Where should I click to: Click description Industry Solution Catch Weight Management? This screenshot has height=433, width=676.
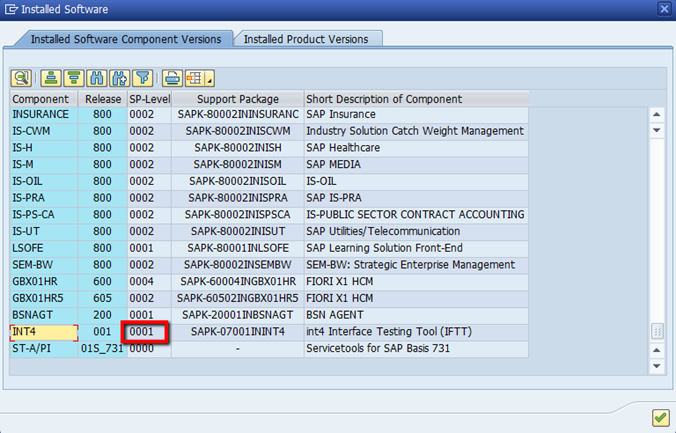tap(416, 131)
